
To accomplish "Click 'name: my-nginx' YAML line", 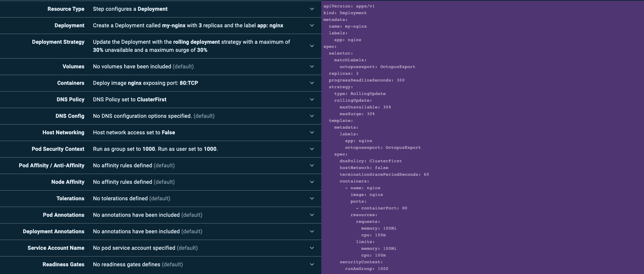I will click(x=348, y=26).
